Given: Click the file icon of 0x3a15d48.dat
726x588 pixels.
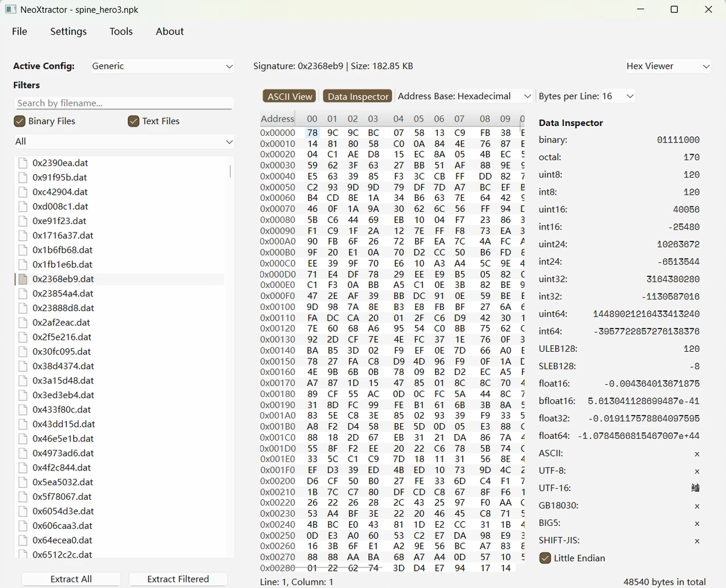Looking at the screenshot, I should tap(23, 380).
